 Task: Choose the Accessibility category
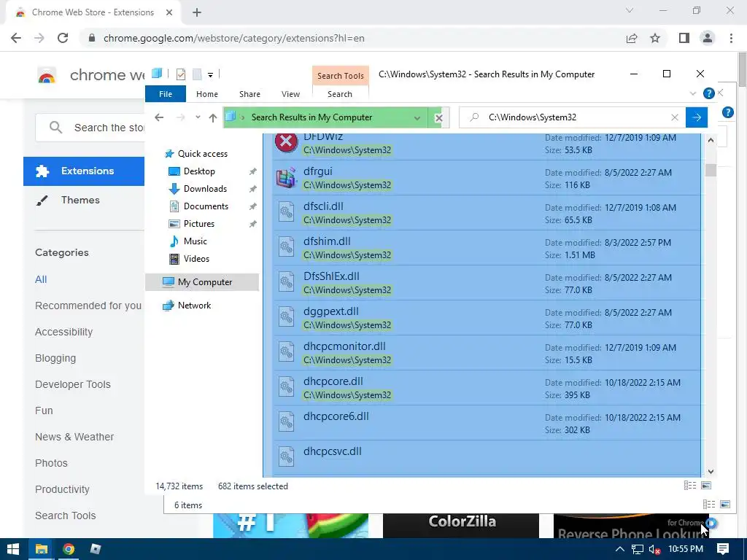64,332
